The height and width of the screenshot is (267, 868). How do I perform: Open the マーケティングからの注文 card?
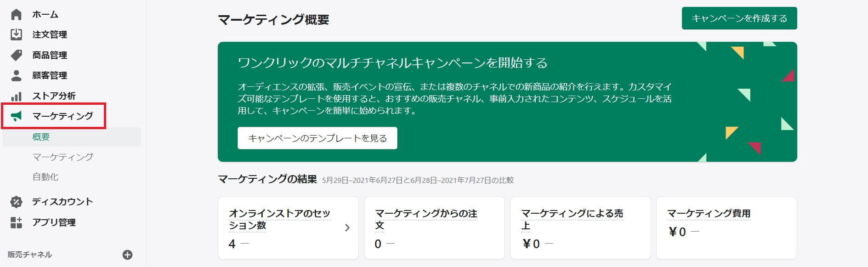click(x=434, y=228)
